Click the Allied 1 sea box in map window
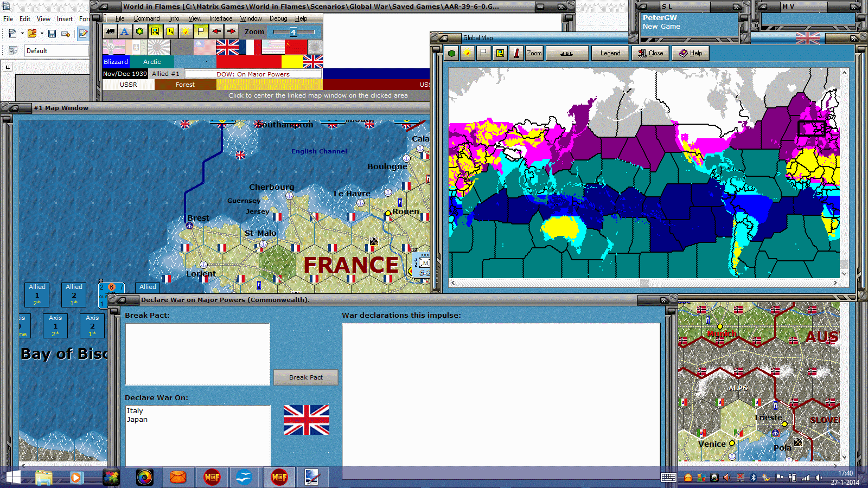This screenshot has width=868, height=488. pos(37,295)
